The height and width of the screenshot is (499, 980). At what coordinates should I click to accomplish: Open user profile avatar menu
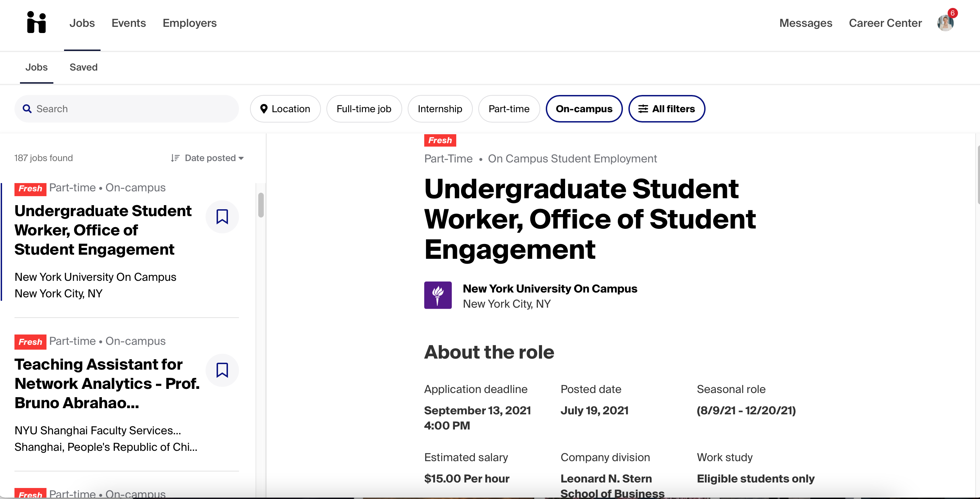click(x=945, y=23)
